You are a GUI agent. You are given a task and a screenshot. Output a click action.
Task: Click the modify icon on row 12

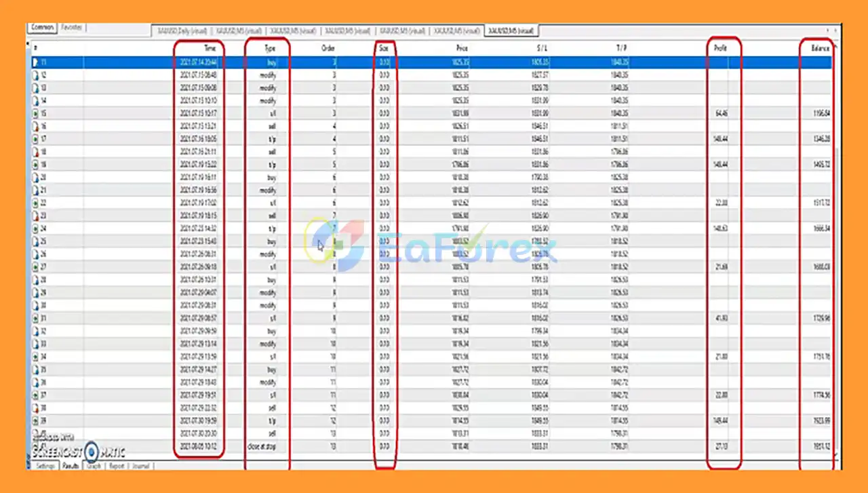point(36,75)
